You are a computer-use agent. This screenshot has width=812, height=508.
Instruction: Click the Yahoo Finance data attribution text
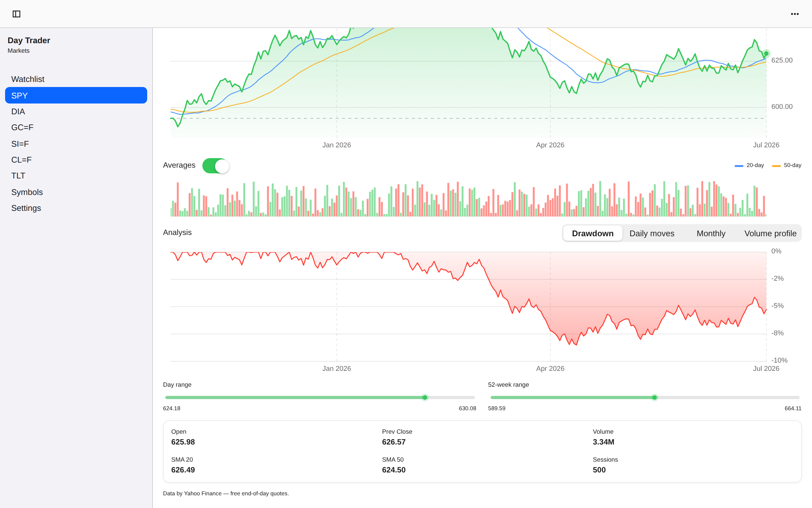click(226, 493)
